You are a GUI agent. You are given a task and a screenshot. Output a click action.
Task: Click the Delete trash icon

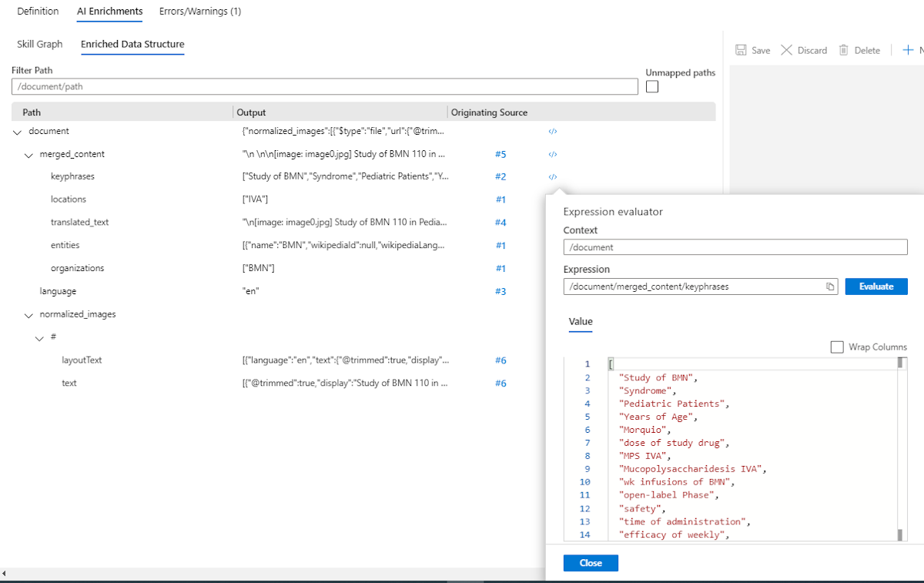(x=844, y=50)
